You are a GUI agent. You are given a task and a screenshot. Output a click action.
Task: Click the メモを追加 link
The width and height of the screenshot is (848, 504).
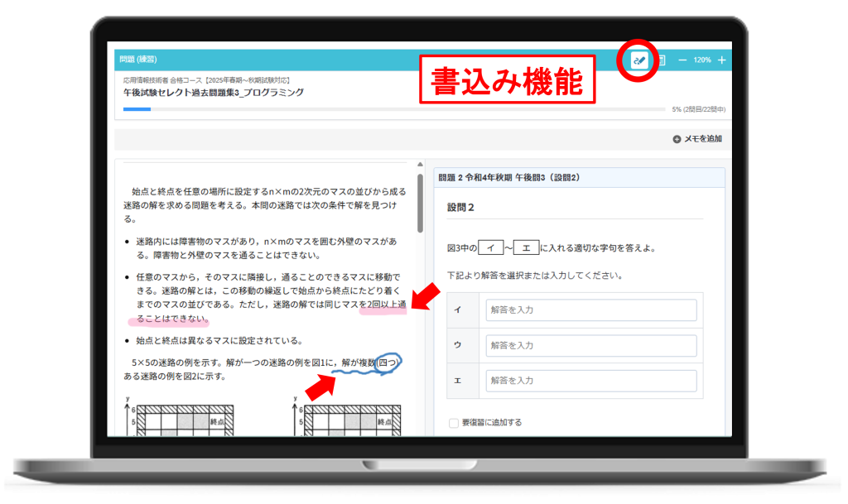702,139
